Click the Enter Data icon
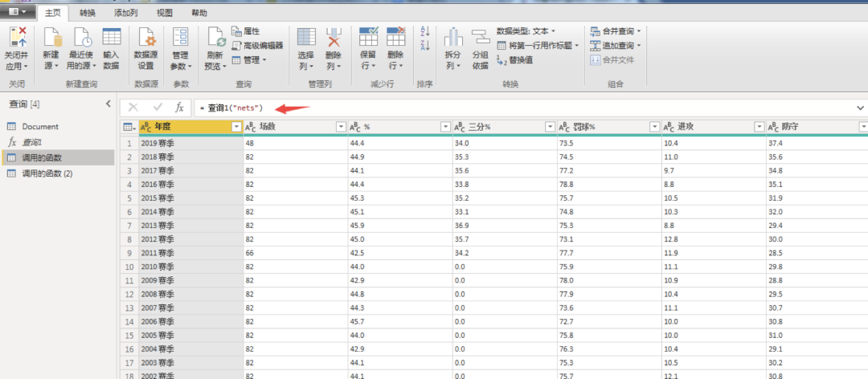 pos(111,38)
